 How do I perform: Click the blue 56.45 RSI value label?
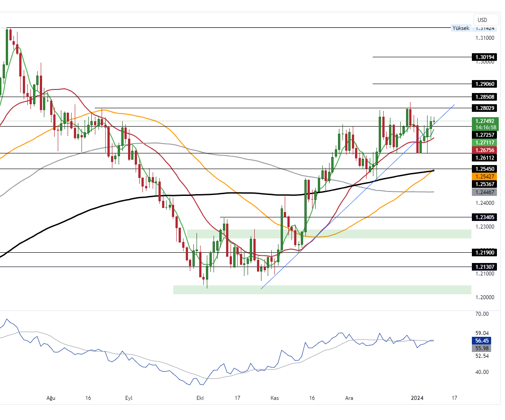pos(481,340)
